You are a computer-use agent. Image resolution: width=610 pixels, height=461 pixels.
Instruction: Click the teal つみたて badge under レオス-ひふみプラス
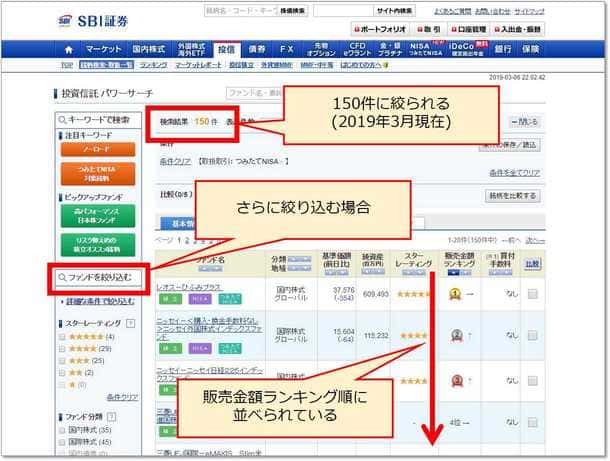(230, 299)
